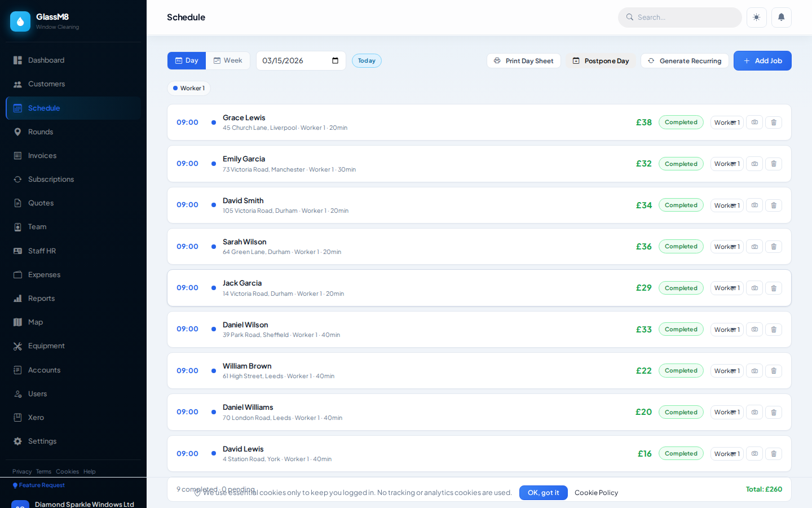Switch to Week view
812x508 pixels.
coord(228,60)
